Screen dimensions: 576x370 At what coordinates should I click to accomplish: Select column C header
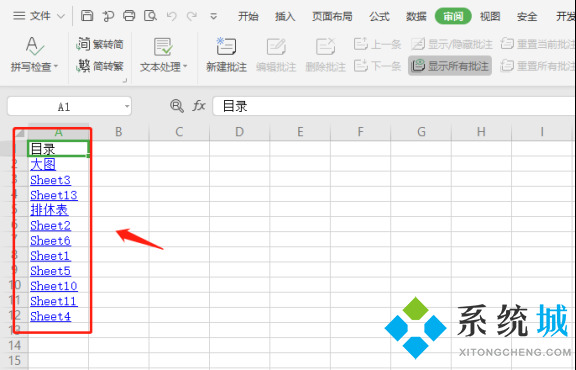point(179,132)
